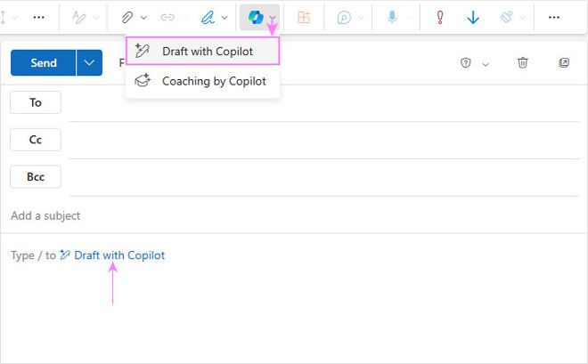Expand the attach file dropdown chevron

click(143, 17)
